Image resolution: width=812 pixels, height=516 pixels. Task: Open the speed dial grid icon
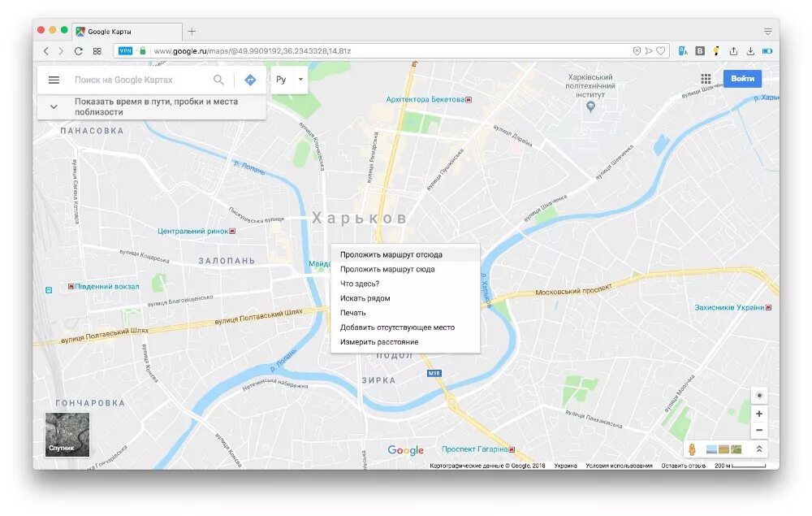coord(97,50)
